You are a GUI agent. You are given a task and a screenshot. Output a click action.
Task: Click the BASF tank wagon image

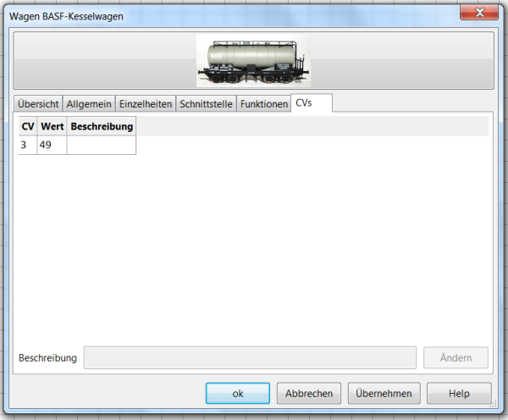tap(253, 61)
